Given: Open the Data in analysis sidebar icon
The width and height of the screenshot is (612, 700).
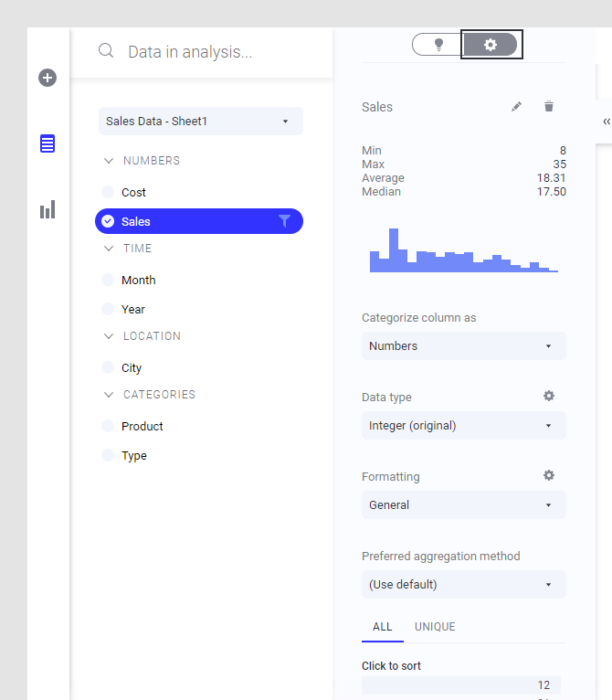Looking at the screenshot, I should (47, 143).
